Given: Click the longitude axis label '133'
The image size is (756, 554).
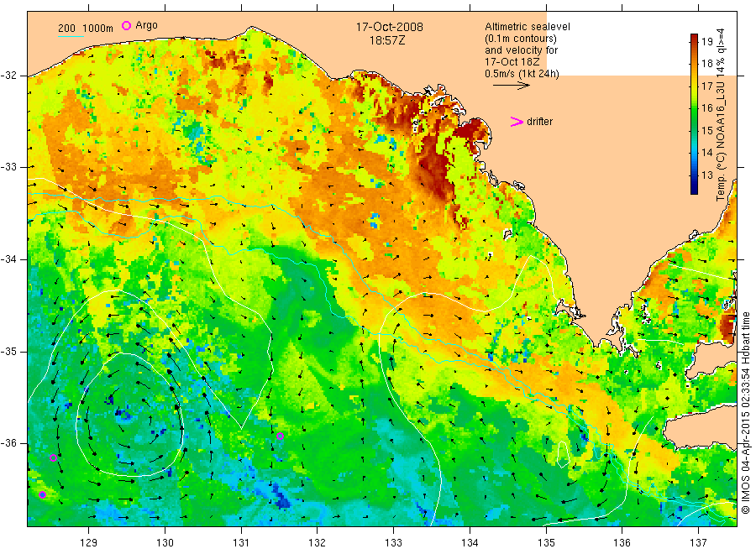Looking at the screenshot, I should click(x=393, y=543).
